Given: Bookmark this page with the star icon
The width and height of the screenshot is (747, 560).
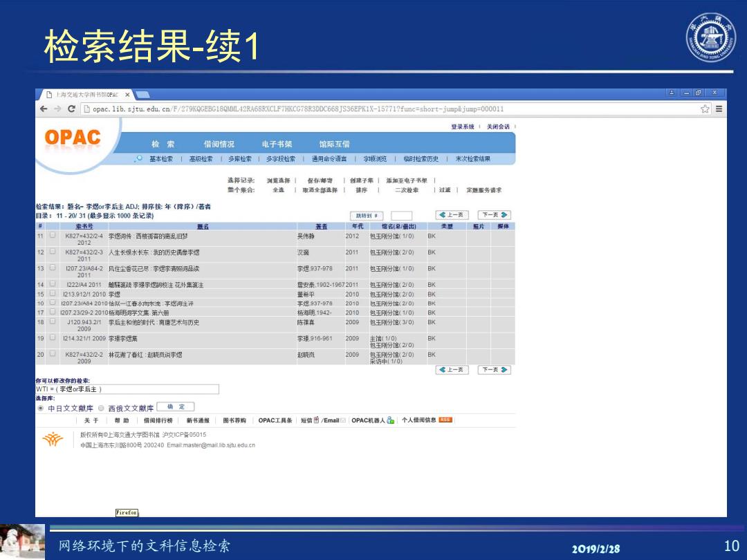Looking at the screenshot, I should [705, 109].
